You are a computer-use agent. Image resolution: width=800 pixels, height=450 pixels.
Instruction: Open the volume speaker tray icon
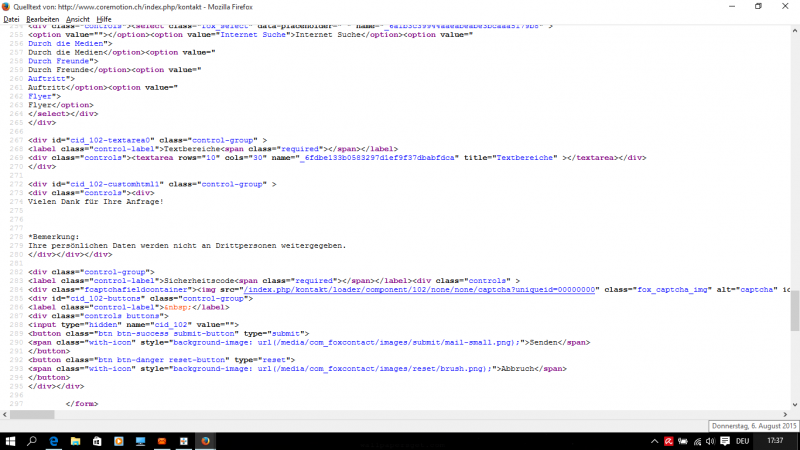(710, 441)
